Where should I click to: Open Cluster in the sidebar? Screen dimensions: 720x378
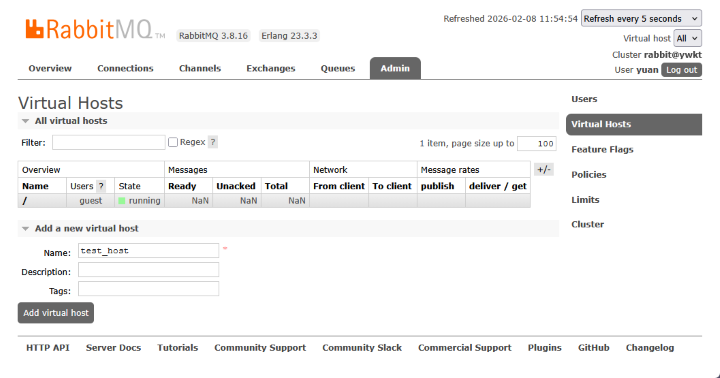coord(587,225)
